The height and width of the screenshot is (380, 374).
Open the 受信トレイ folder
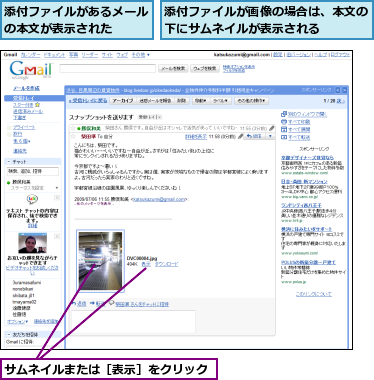[23, 98]
